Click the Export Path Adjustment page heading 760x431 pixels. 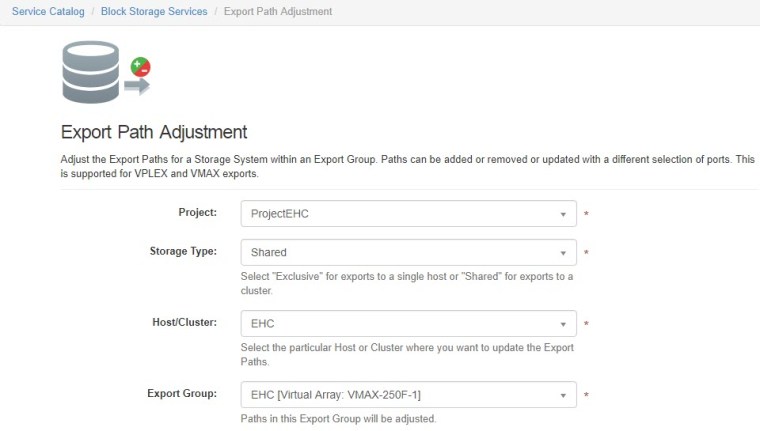click(x=154, y=132)
